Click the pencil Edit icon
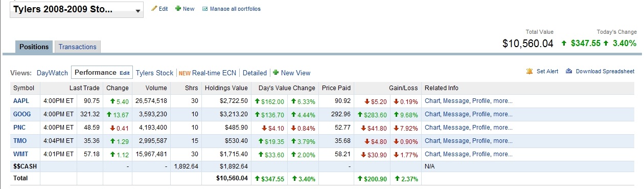The image size is (644, 189). click(154, 9)
